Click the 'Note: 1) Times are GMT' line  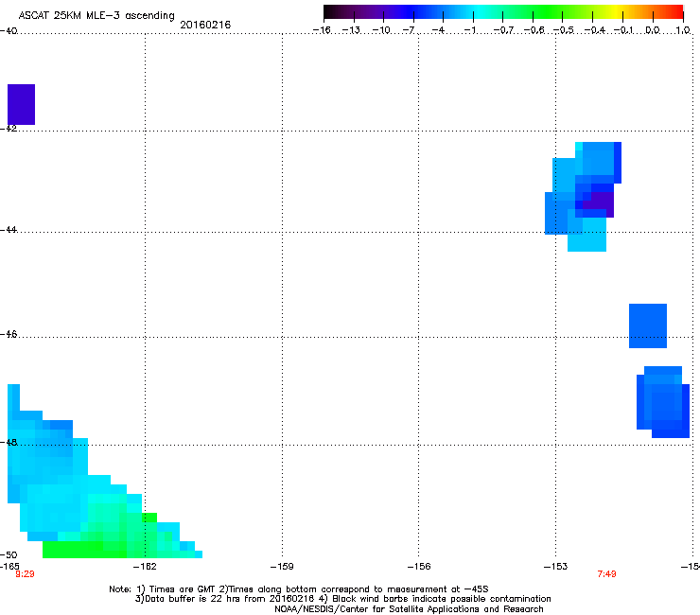click(x=299, y=589)
